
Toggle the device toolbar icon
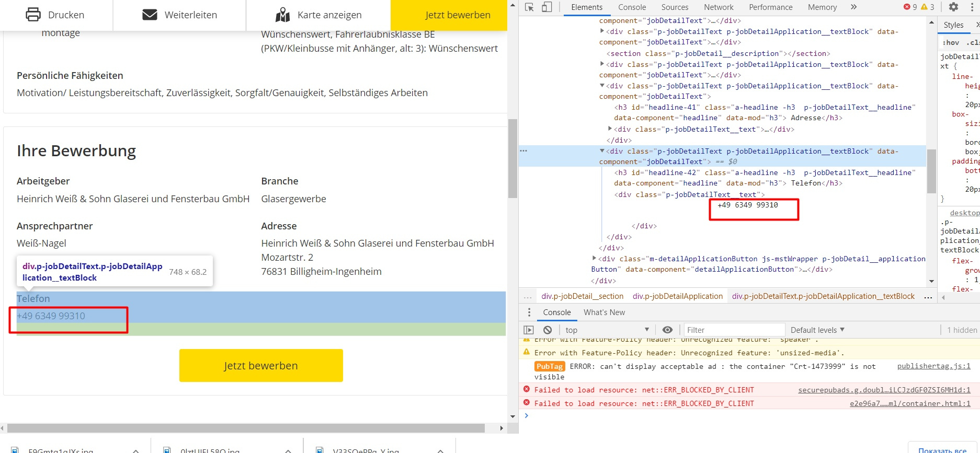[x=546, y=7]
